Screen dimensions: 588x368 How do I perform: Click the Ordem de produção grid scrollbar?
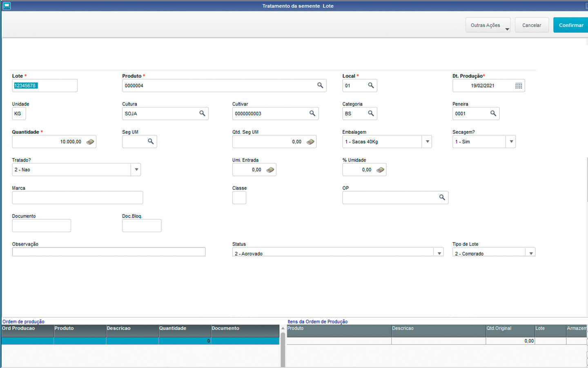[283, 348]
